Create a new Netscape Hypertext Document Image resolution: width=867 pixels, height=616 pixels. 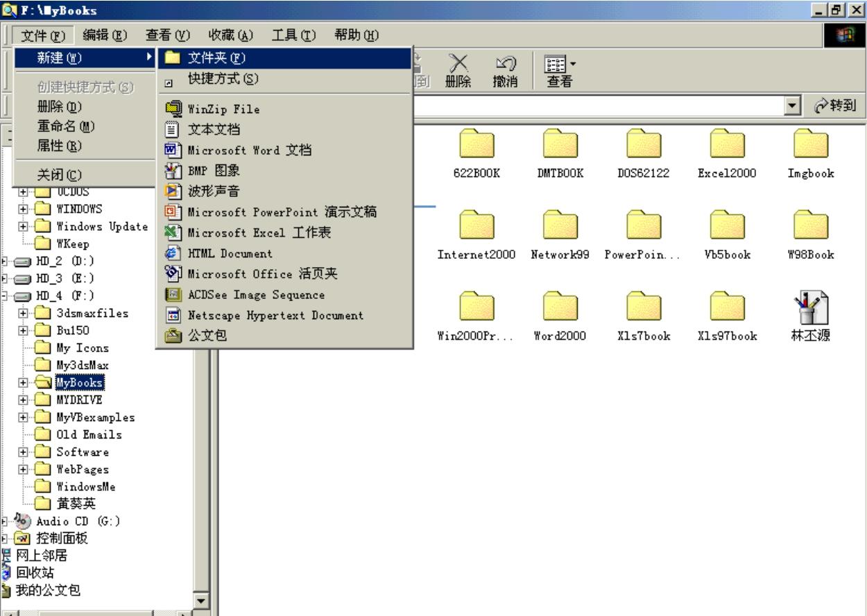(x=284, y=316)
